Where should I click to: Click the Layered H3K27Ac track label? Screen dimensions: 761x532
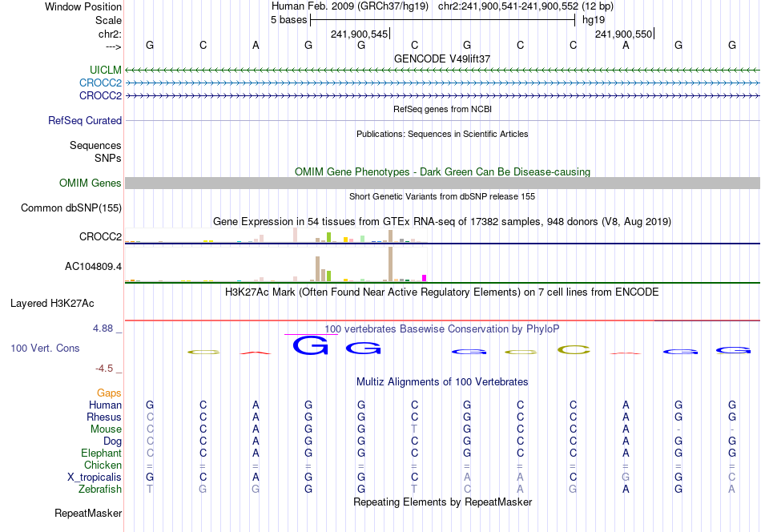pyautogui.click(x=52, y=304)
